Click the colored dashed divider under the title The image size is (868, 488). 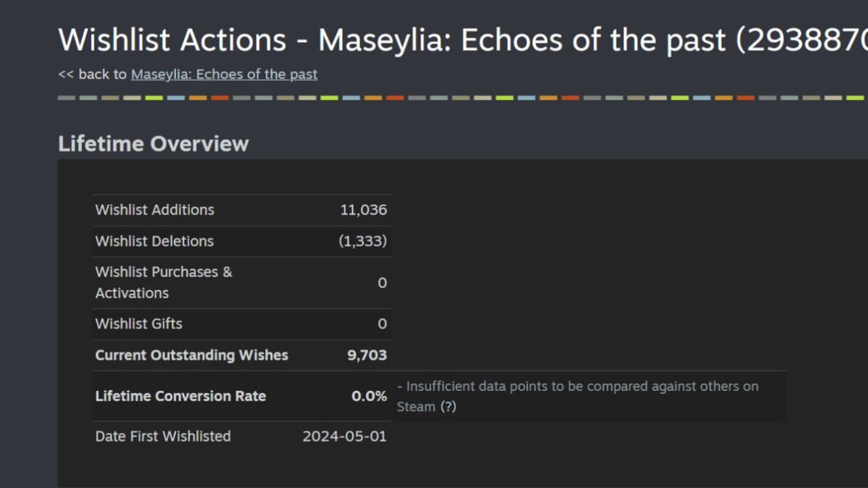pyautogui.click(x=463, y=98)
